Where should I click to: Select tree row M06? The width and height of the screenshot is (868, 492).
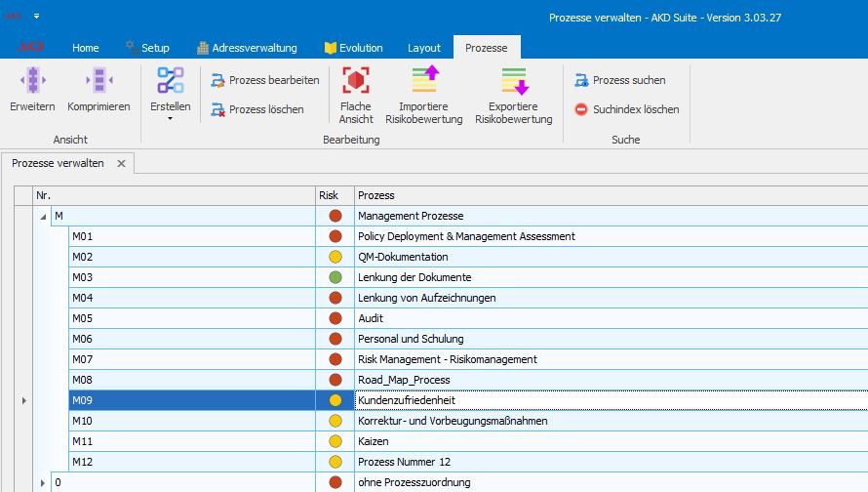click(192, 339)
